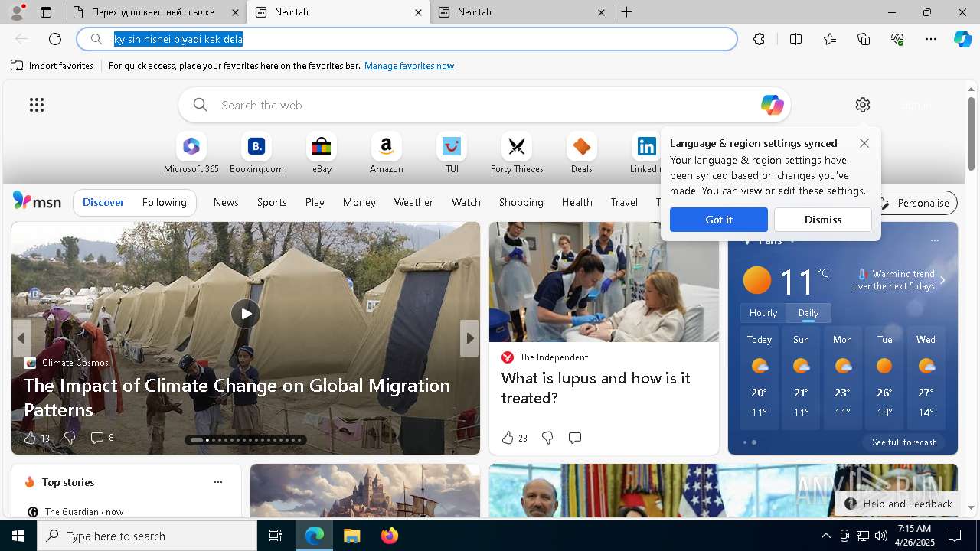The height and width of the screenshot is (551, 980).
Task: Click the browser address bar
Action: 407,39
